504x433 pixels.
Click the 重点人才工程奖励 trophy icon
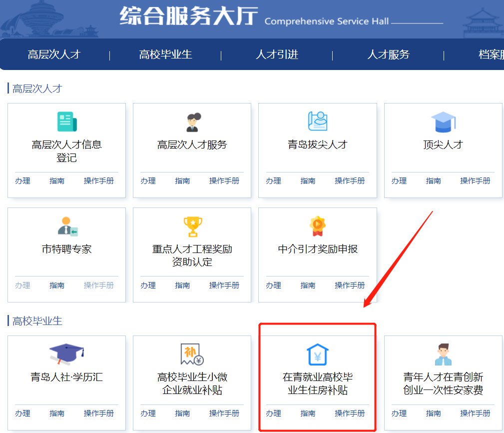192,226
